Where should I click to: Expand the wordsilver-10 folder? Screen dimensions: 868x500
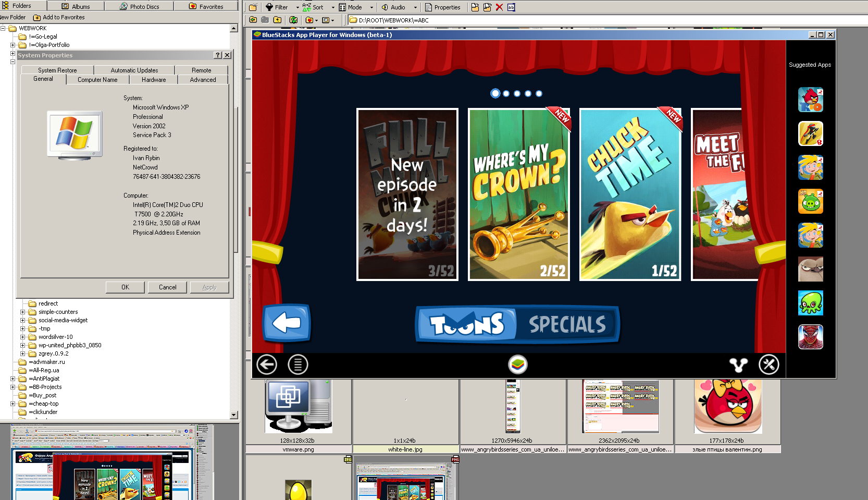22,337
